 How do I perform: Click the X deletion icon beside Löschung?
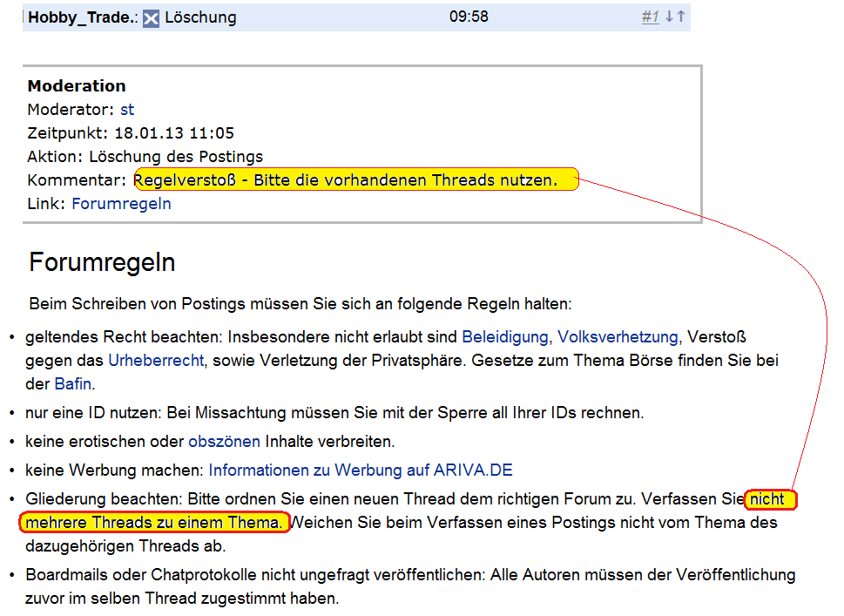151,18
